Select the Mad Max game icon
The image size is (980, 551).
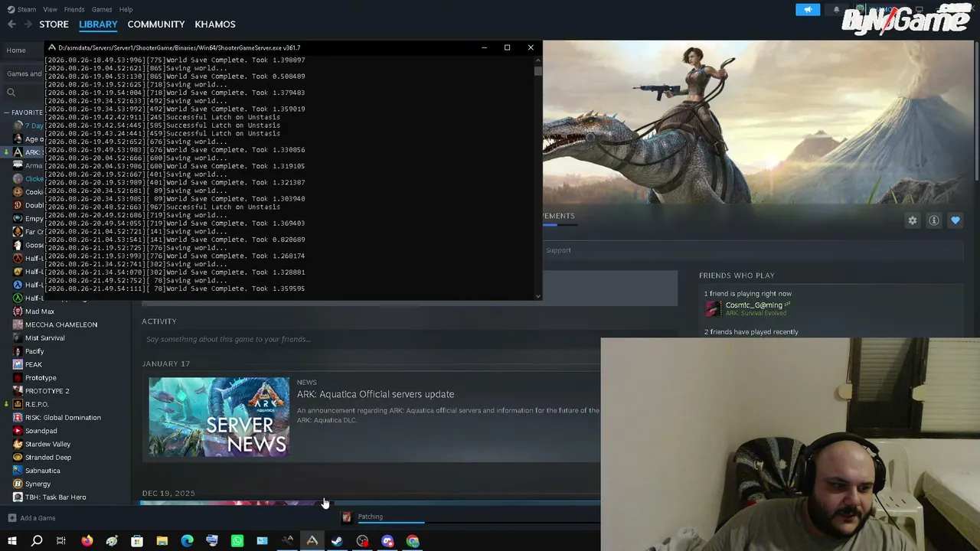tap(18, 311)
